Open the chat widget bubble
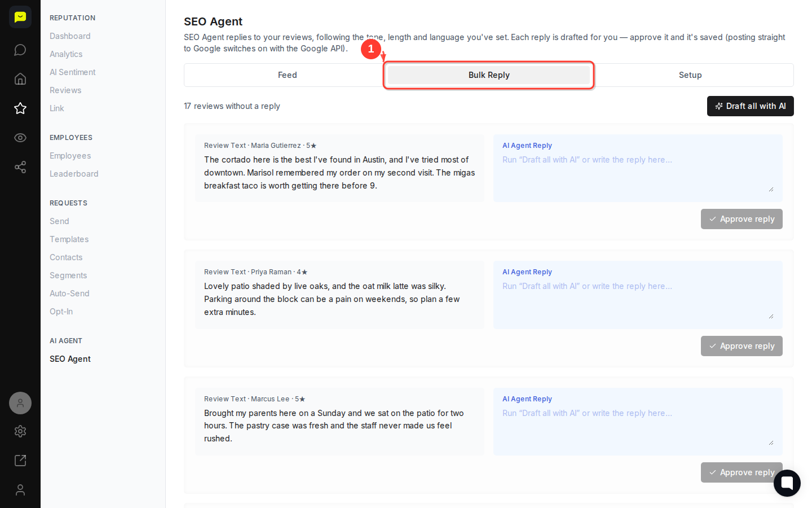812x508 pixels. pos(787,483)
